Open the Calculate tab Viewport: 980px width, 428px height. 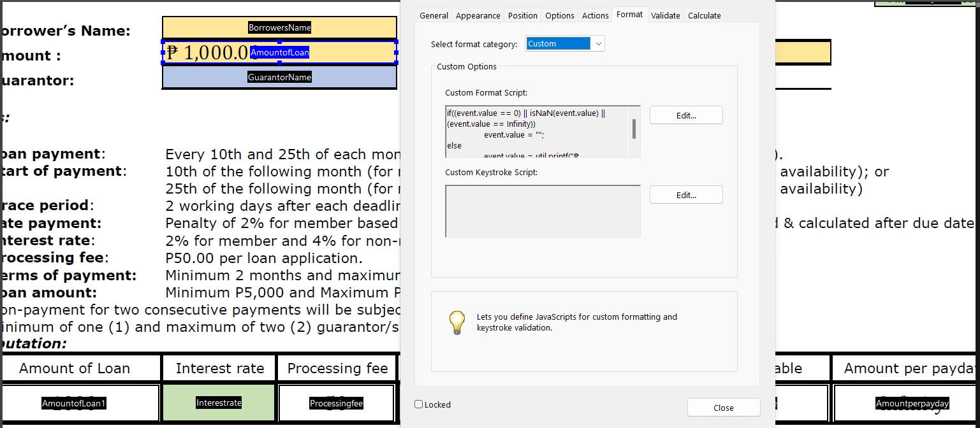click(x=705, y=15)
